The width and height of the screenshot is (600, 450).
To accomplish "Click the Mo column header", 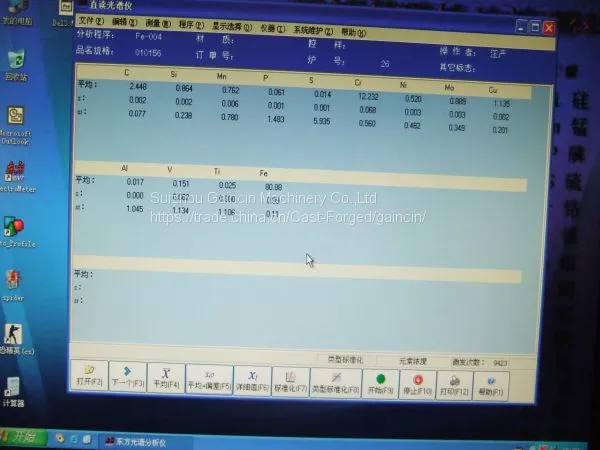I will [449, 88].
